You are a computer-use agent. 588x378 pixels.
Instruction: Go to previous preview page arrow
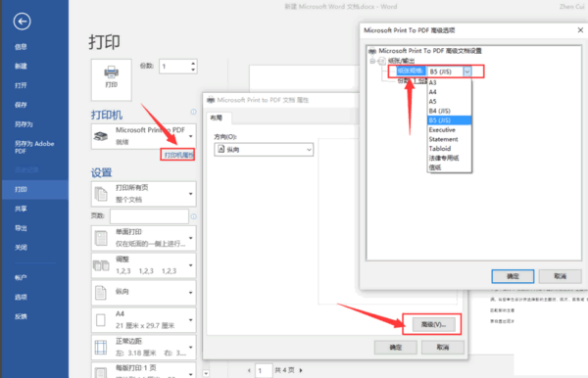point(249,370)
